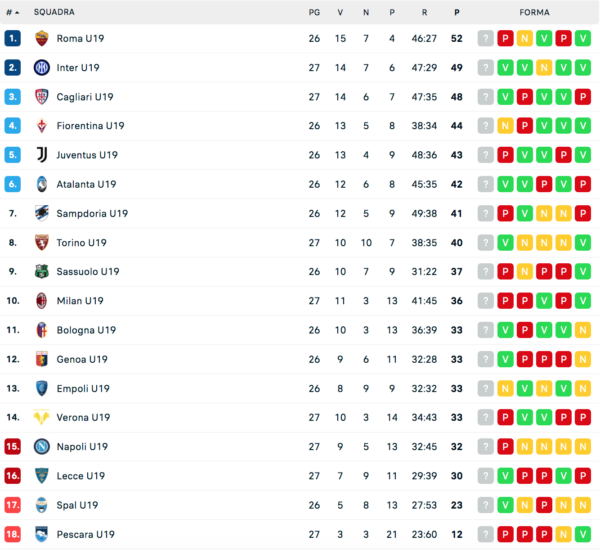Click Roma U19's gray question mark form badge
Screen dimensions: 600x550
[486, 38]
